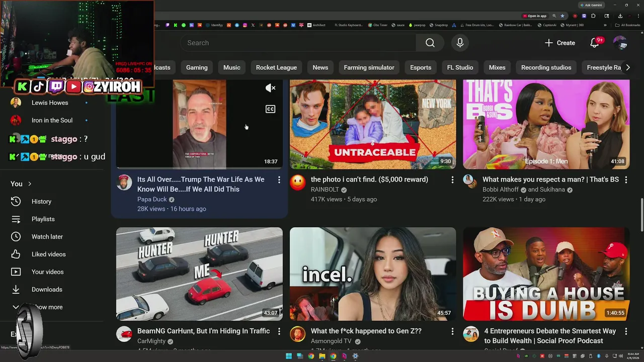Image resolution: width=644 pixels, height=362 pixels.
Task: Open CarMighty channel name
Action: pos(151,341)
